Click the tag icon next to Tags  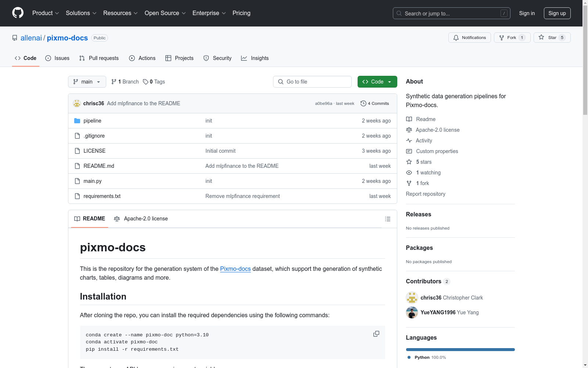point(146,82)
